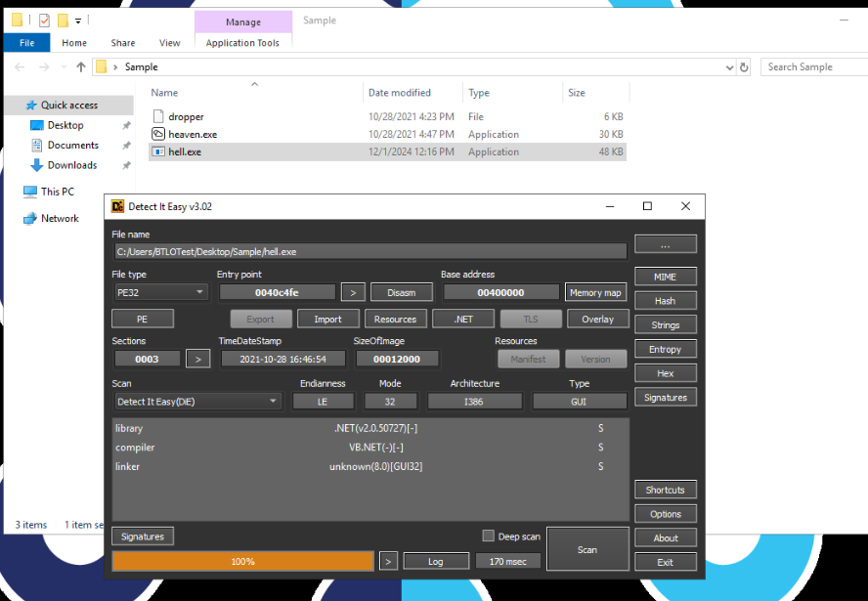Open the recent locations dropdown arrow

pos(64,67)
